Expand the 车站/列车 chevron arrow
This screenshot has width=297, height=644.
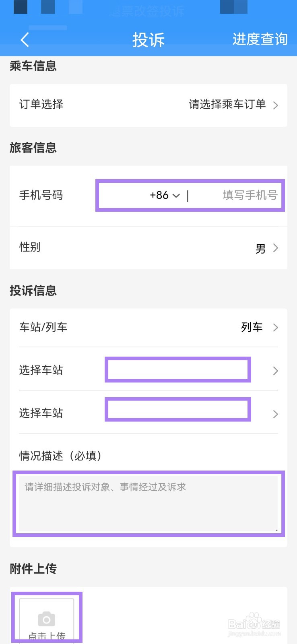[276, 327]
